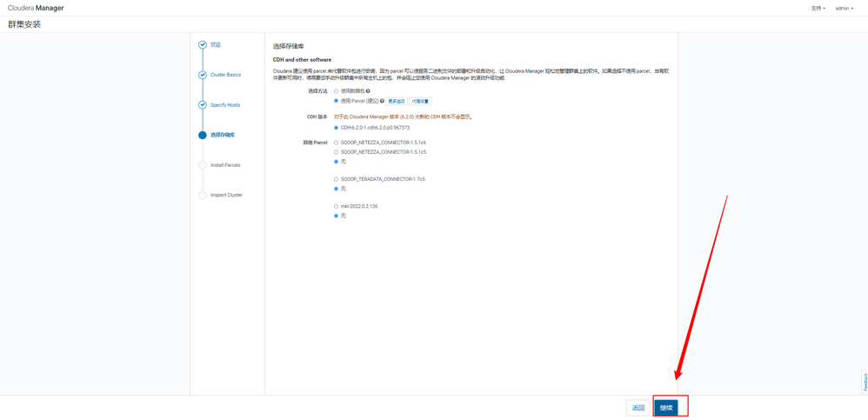Click the 欢迎 step checkmark icon
The width and height of the screenshot is (868, 420).
(203, 45)
